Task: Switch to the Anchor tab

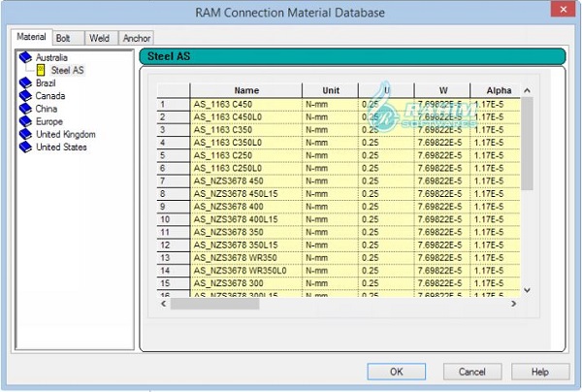Action: 135,38
